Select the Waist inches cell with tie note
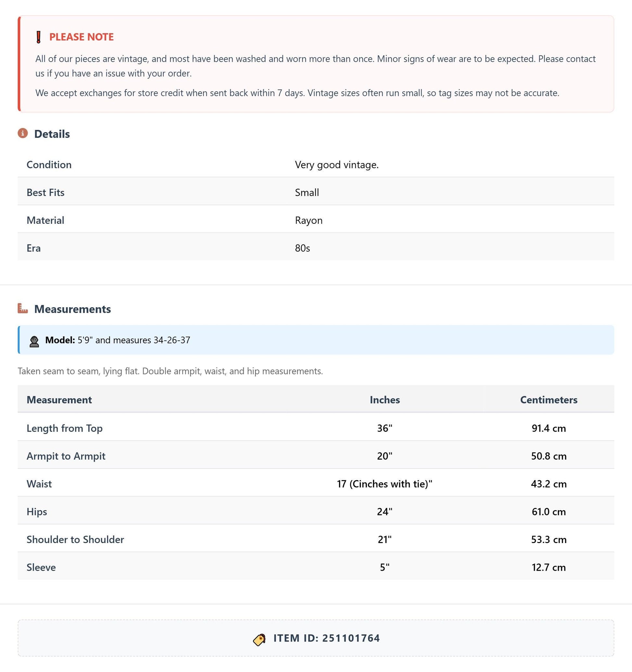The image size is (632, 672). (385, 484)
